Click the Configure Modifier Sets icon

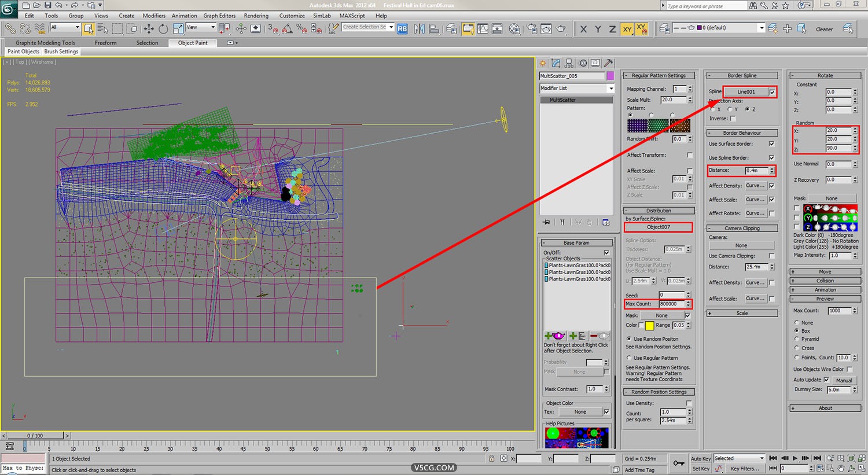[606, 222]
